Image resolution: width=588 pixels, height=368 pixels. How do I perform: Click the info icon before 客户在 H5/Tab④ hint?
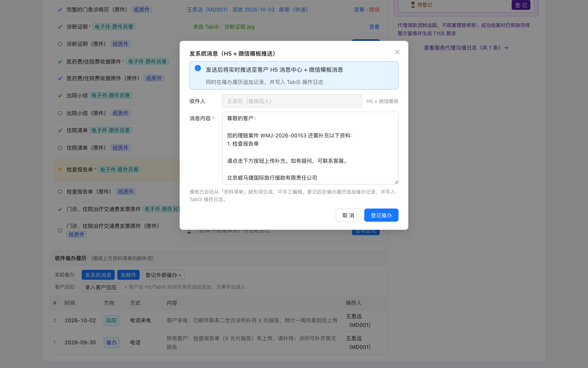125,287
